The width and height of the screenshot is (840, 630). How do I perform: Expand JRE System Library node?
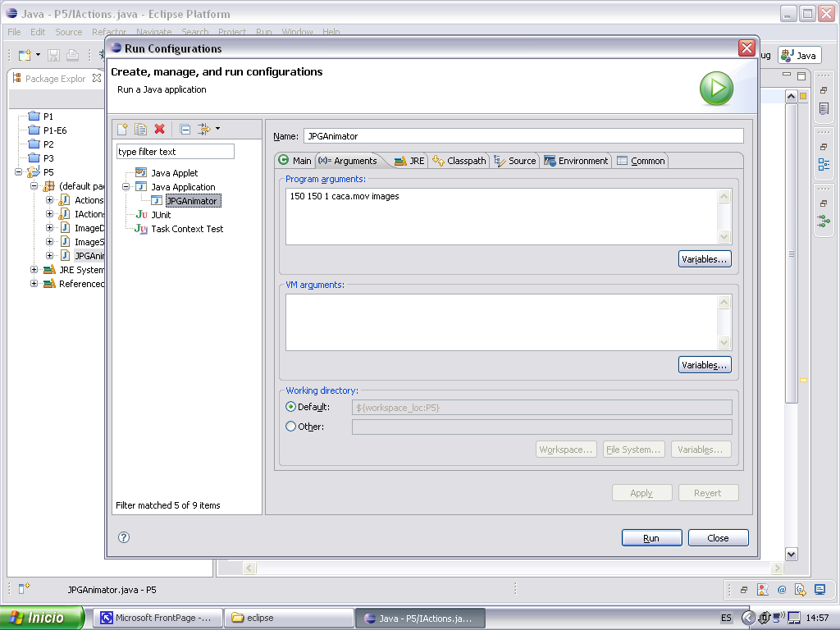tap(34, 269)
